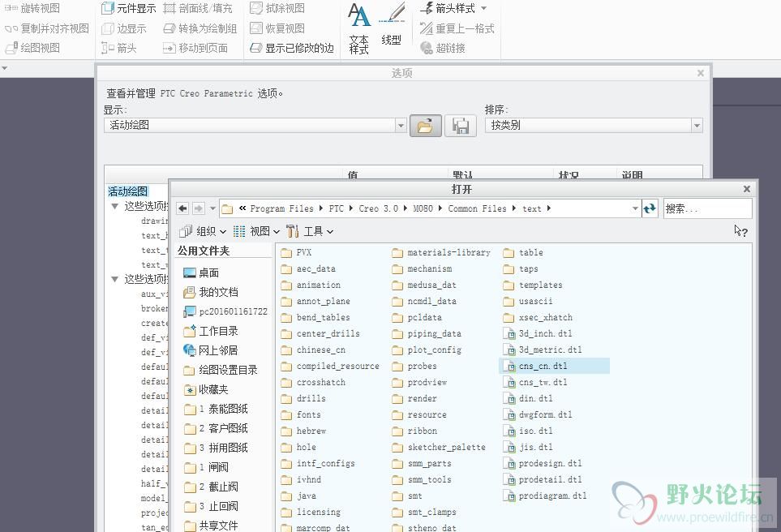Collapse the first 这些选项 tree group
The width and height of the screenshot is (781, 532).
[114, 206]
